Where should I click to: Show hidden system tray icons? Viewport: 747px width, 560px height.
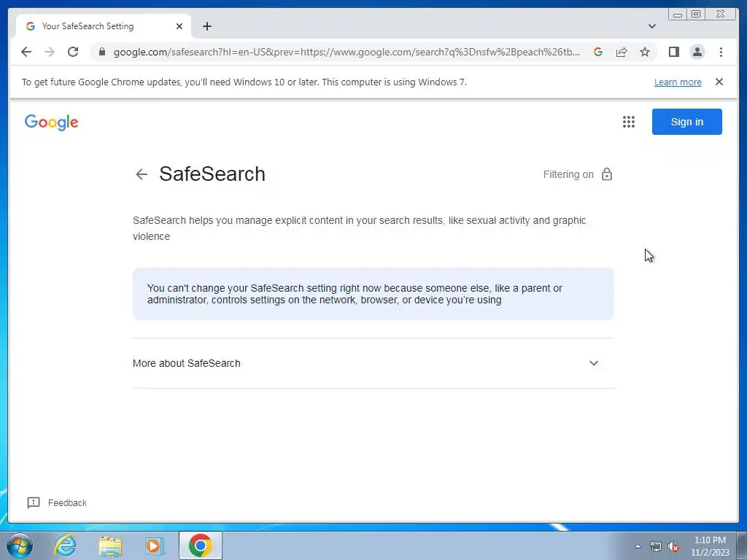tap(638, 546)
